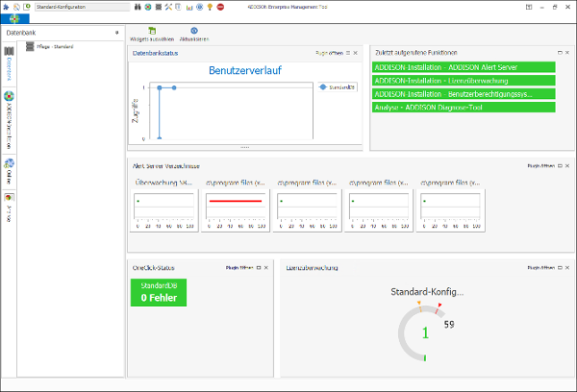Click Widgets auswählen button
Screen dimensions: 577x392
(x=152, y=35)
